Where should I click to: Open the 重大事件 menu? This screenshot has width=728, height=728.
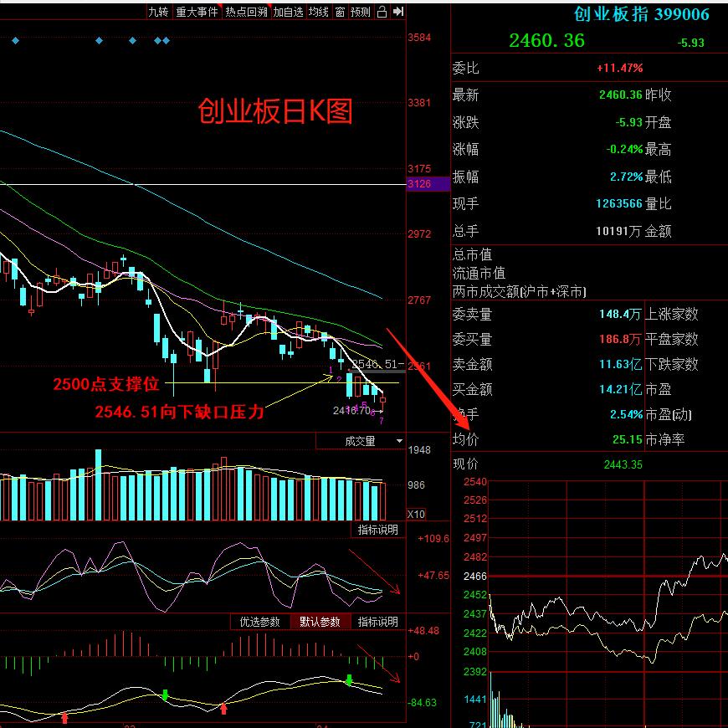[197, 12]
